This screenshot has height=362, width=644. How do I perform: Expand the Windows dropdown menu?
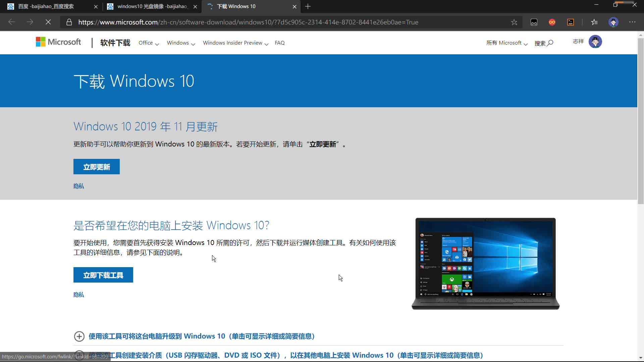[181, 43]
